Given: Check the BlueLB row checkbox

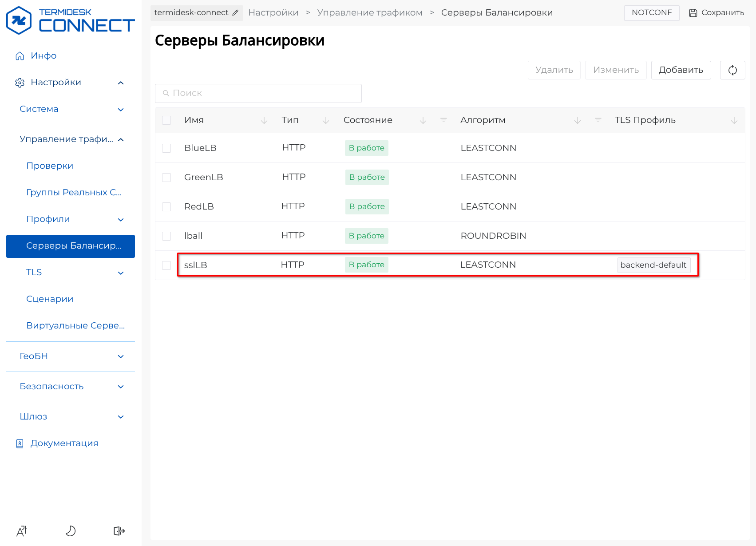Looking at the screenshot, I should 166,148.
